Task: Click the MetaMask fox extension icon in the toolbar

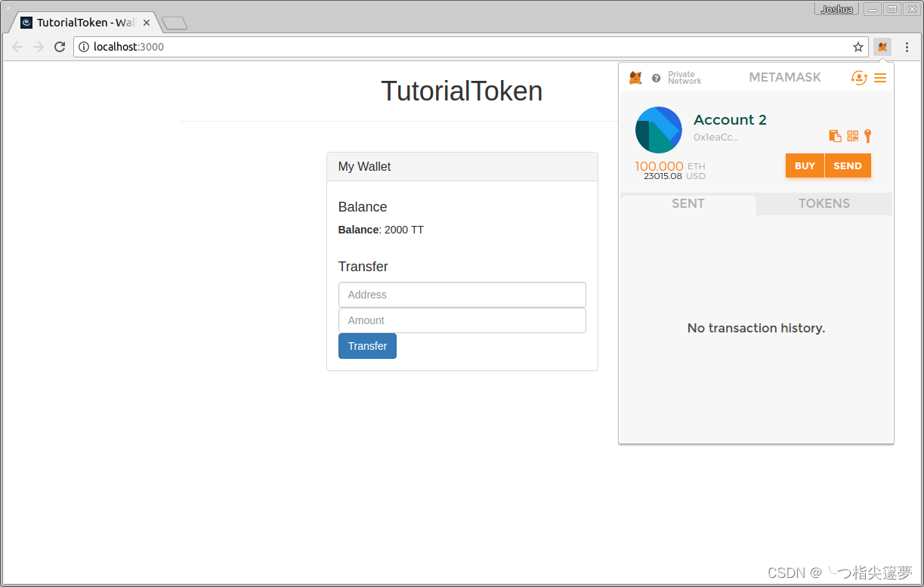Action: point(882,47)
